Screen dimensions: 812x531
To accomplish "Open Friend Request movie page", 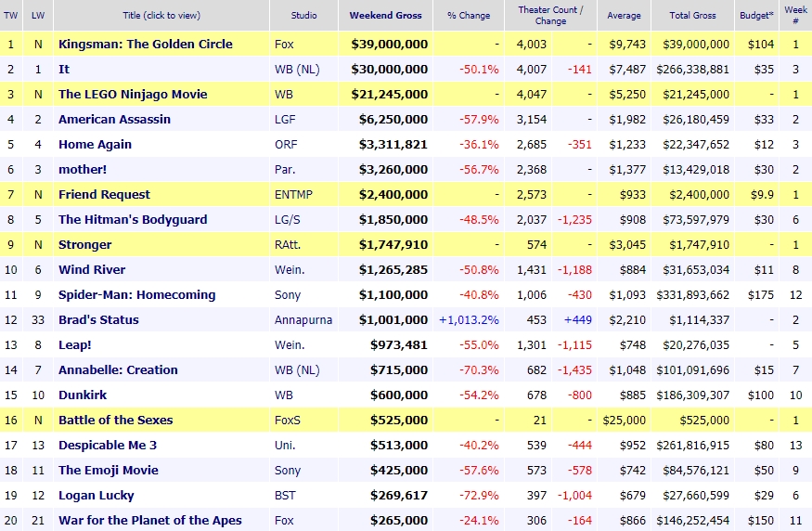I will point(104,194).
